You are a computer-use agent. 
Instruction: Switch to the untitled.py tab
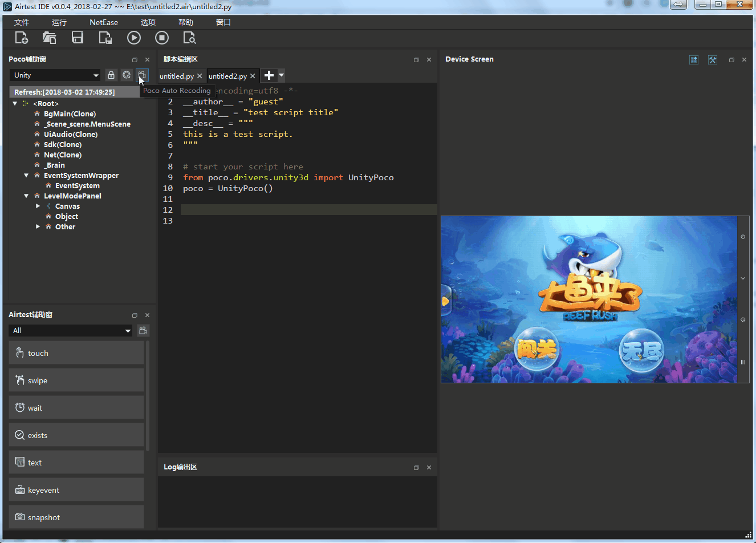pyautogui.click(x=177, y=76)
